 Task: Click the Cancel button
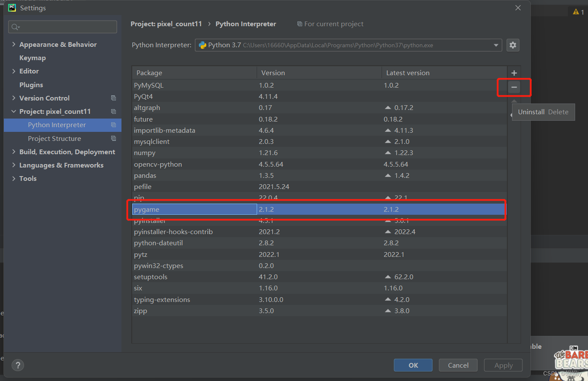pos(458,365)
